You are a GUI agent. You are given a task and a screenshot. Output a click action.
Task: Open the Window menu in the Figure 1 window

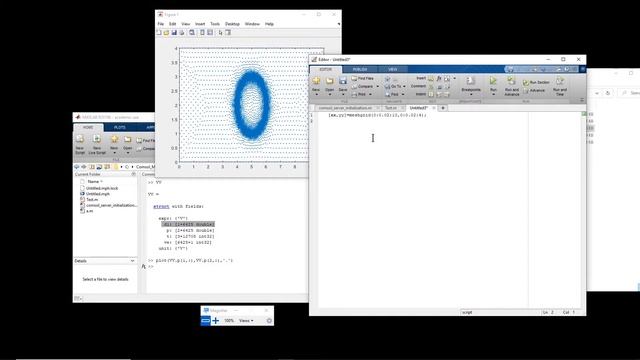point(252,24)
